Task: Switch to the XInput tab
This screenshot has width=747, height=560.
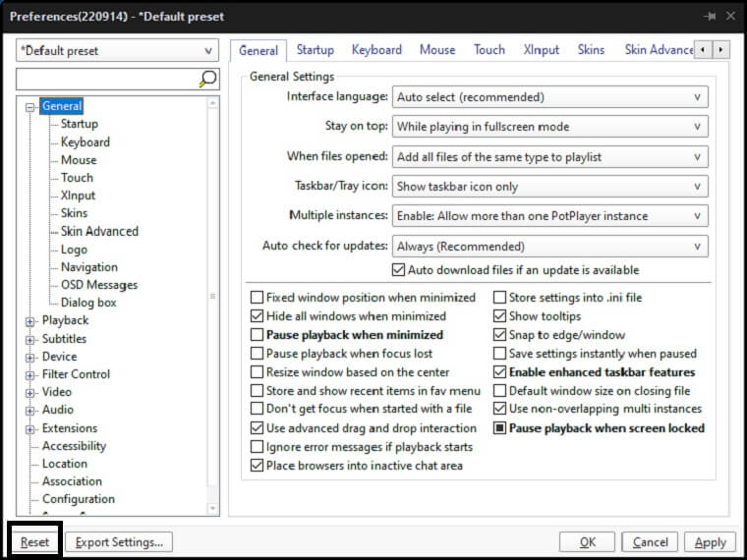Action: 542,50
